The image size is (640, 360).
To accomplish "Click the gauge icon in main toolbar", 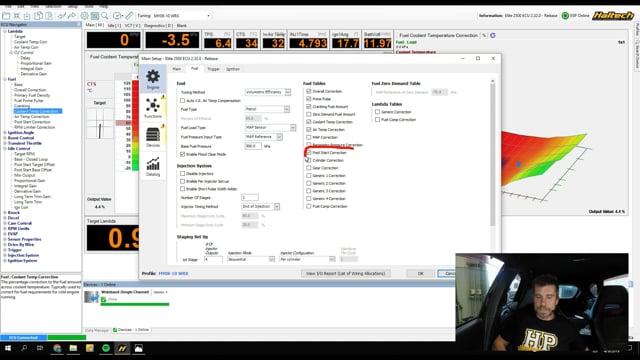I will coord(118,16).
